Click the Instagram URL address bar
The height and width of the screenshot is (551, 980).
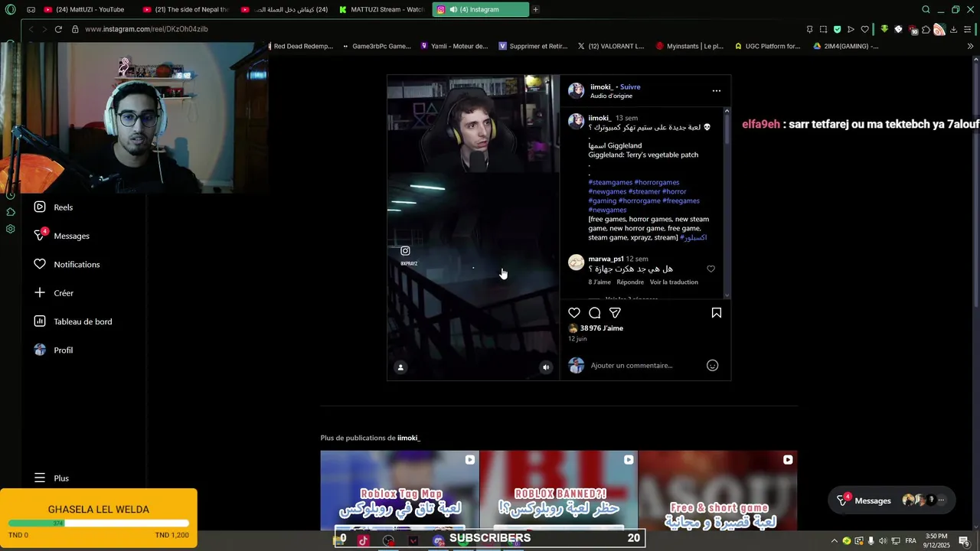pos(146,29)
